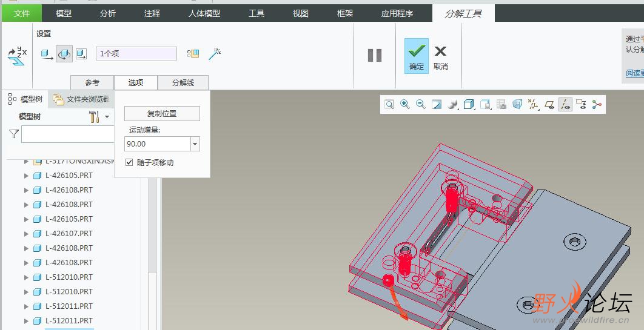The image size is (644, 330).
Task: Expand first L-426105.PRT tree node
Action: click(x=26, y=176)
